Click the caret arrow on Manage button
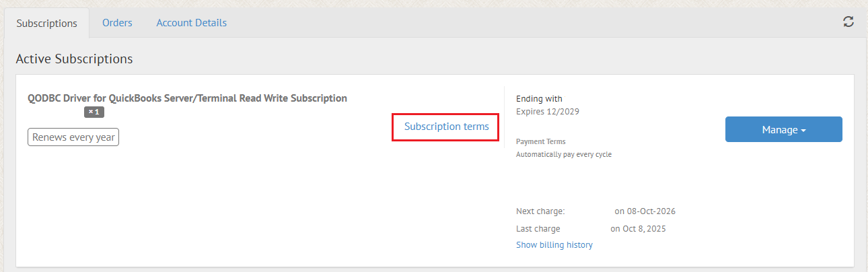Screen dimensions: 868x272 pyautogui.click(x=803, y=130)
